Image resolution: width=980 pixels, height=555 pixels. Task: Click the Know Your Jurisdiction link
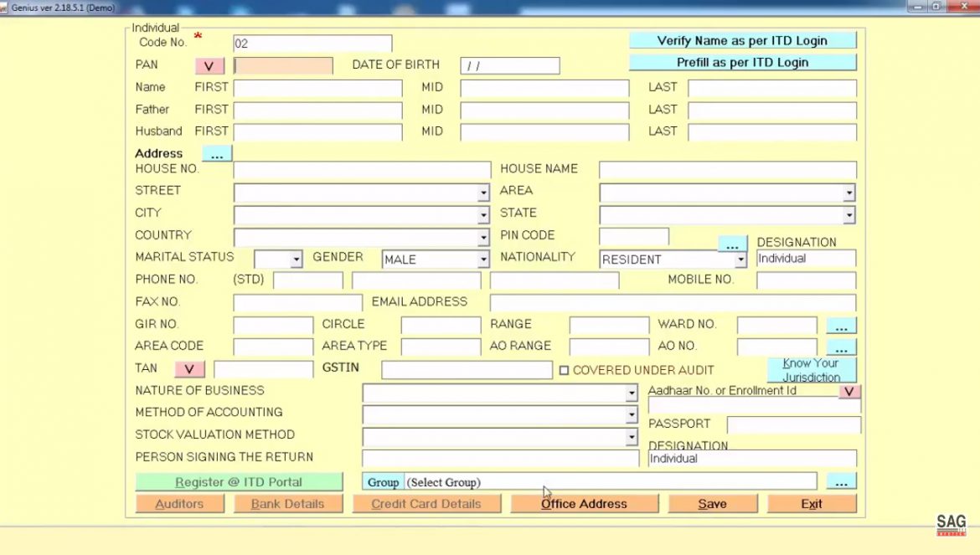click(812, 370)
